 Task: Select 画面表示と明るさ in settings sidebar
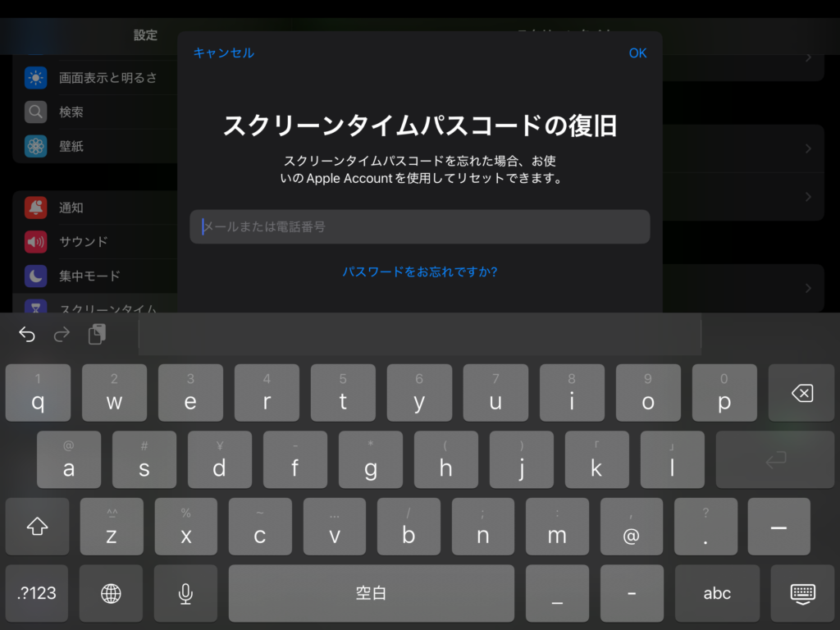coord(107,78)
